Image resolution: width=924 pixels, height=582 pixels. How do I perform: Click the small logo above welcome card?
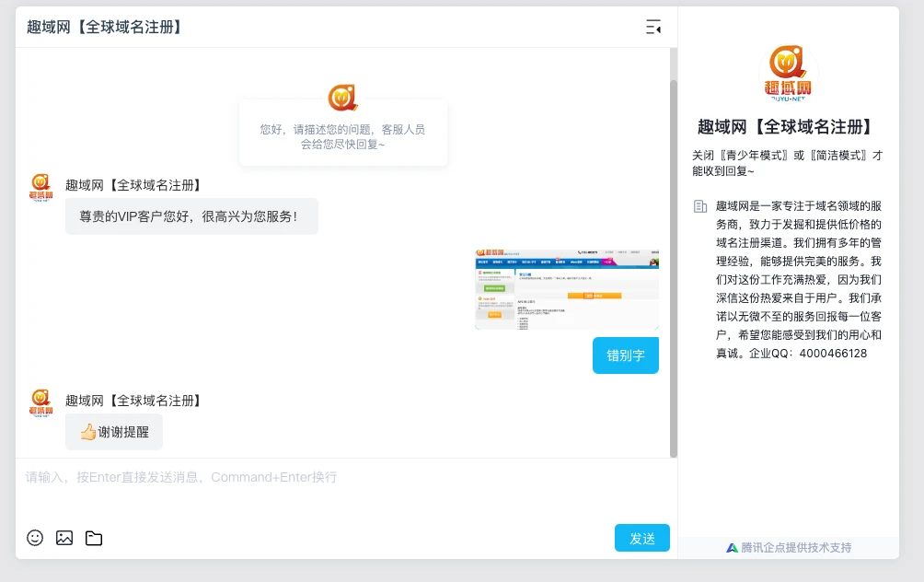(x=342, y=97)
